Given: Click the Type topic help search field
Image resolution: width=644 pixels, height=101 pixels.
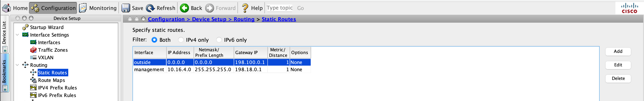Looking at the screenshot, I should (280, 8).
